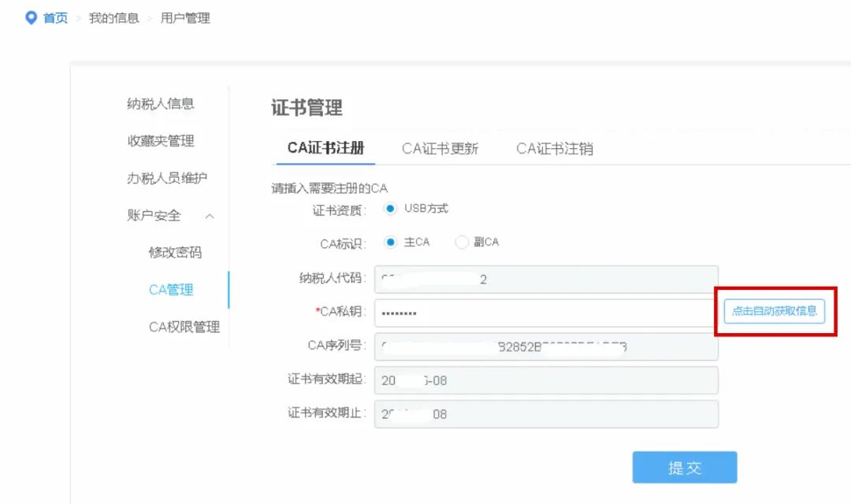Open 我的信息 breadcrumb
Screen dimensions: 851x504
coord(113,18)
